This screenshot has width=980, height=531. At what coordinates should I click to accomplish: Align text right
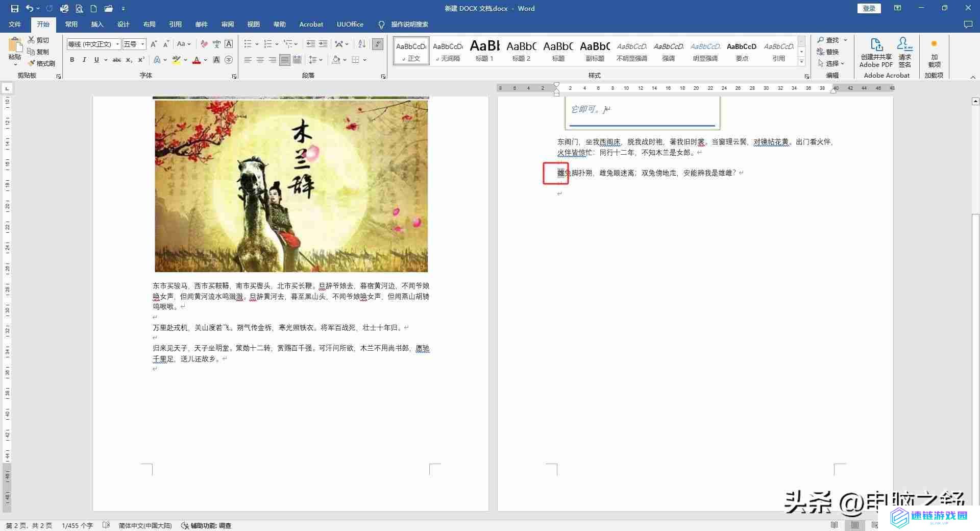272,60
